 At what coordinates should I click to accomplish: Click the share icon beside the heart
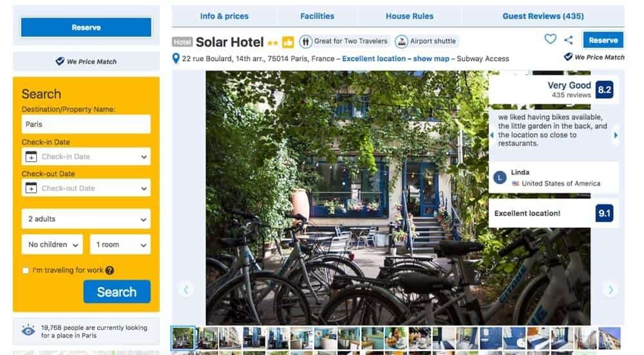[x=569, y=40]
